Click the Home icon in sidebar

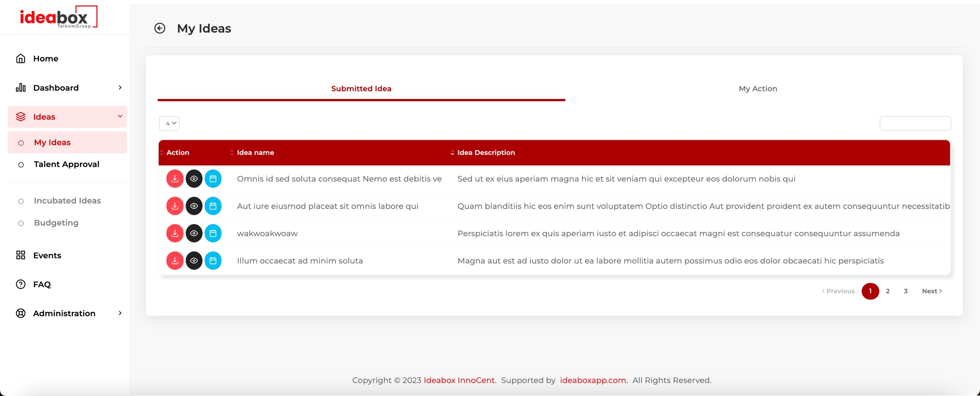coord(20,59)
